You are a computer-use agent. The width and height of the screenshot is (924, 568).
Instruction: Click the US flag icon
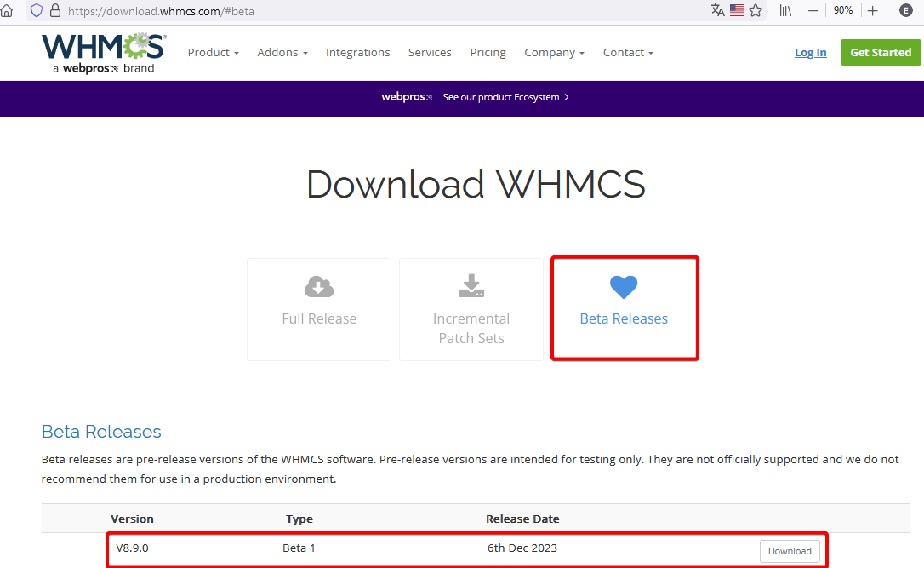pyautogui.click(x=737, y=10)
